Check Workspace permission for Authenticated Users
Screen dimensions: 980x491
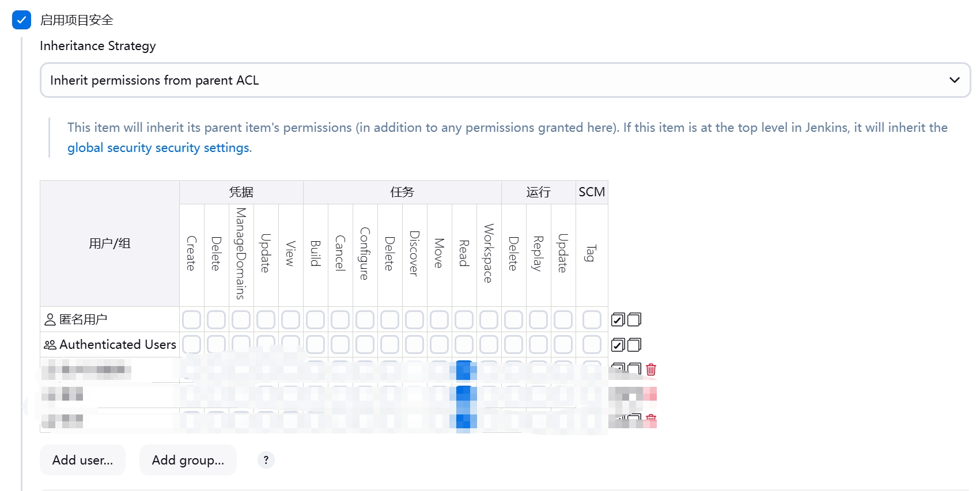(x=489, y=345)
